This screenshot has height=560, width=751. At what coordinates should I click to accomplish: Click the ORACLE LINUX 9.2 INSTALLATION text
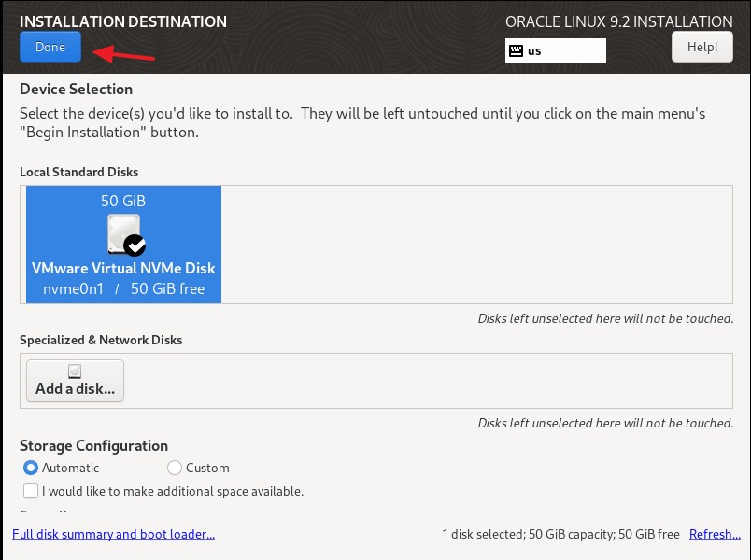(618, 21)
